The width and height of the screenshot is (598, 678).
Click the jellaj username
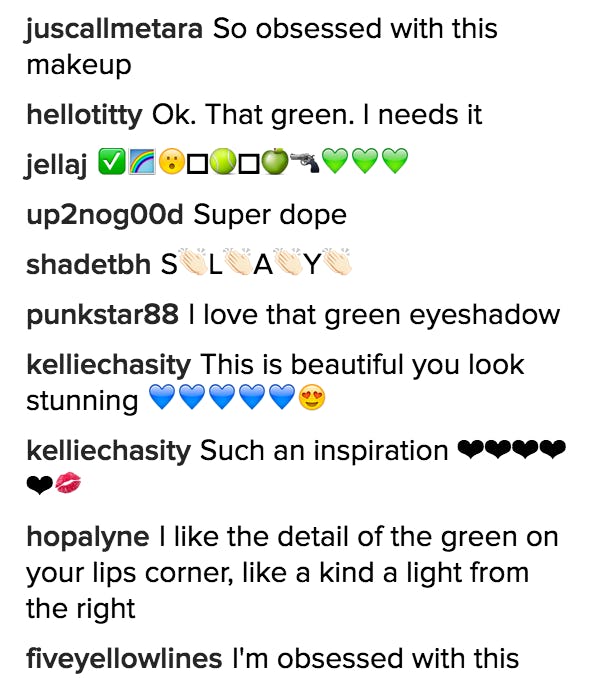tap(57, 165)
